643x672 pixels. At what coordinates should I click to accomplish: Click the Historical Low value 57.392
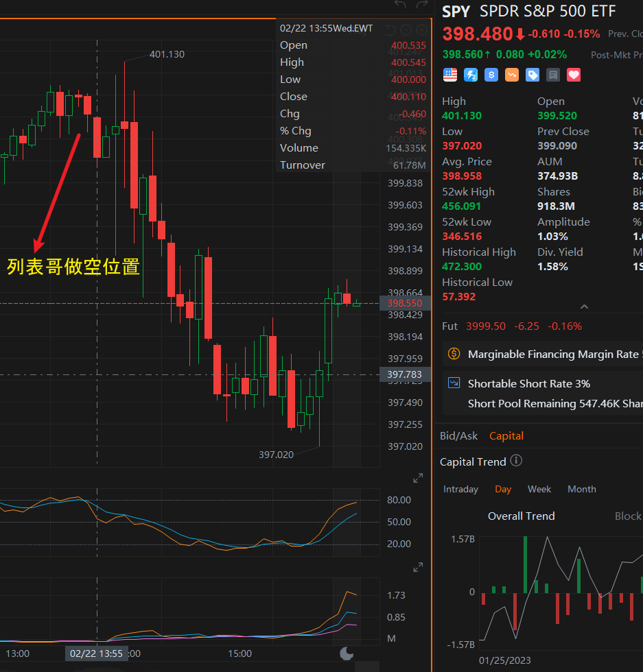click(459, 296)
